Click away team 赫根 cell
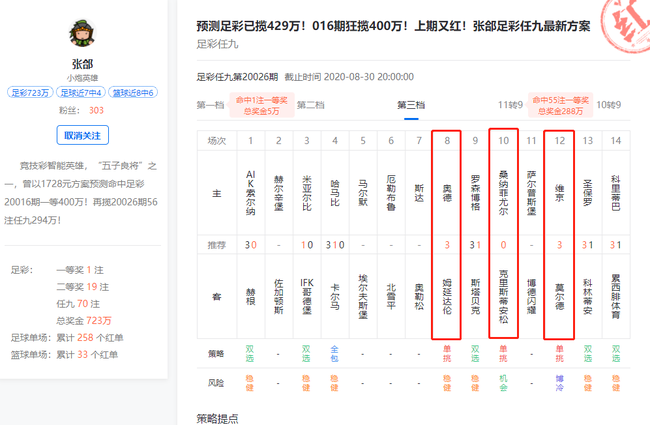The width and height of the screenshot is (650, 425). pyautogui.click(x=251, y=296)
